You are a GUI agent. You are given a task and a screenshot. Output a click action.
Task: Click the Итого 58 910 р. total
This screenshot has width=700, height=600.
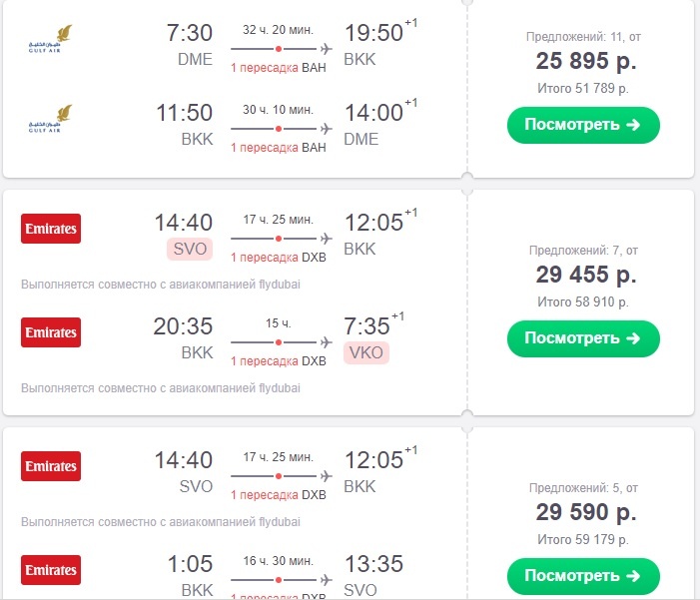tap(583, 302)
